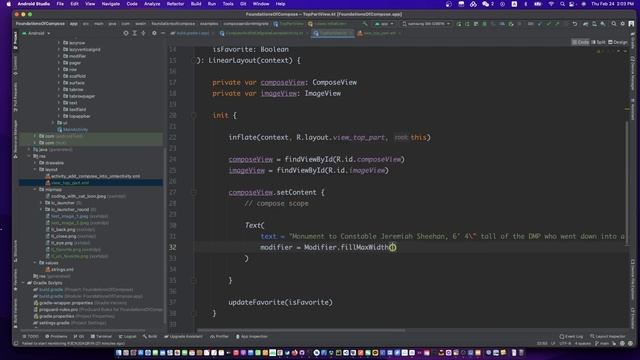Switch to the view_top_part.xml editor tab
This screenshot has height=360, width=640.
click(379, 33)
